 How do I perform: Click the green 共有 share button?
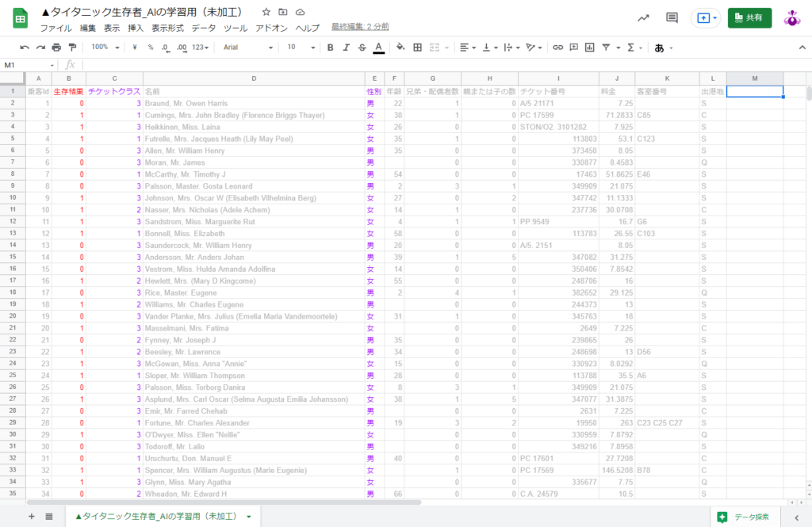(x=749, y=17)
